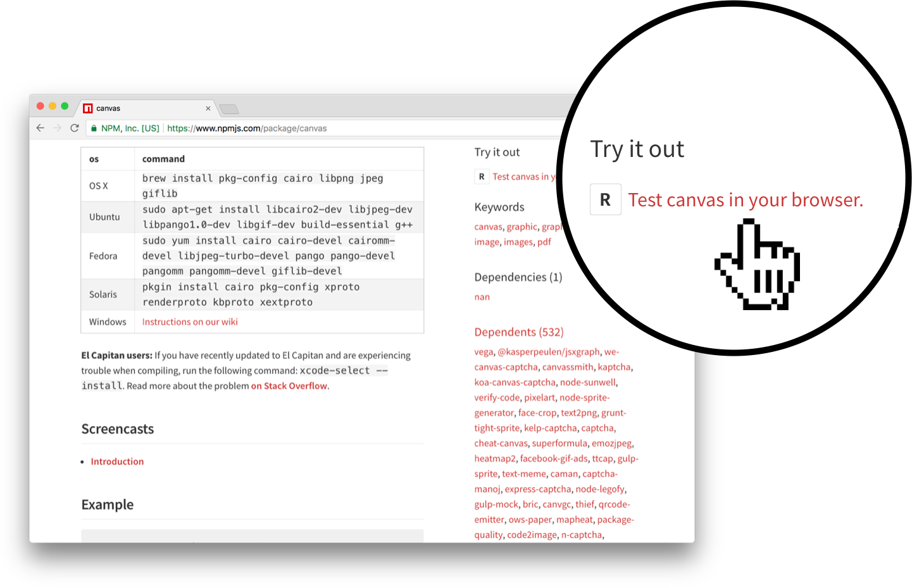
Task: Open the 'canvassmith' dependent link
Action: point(568,366)
